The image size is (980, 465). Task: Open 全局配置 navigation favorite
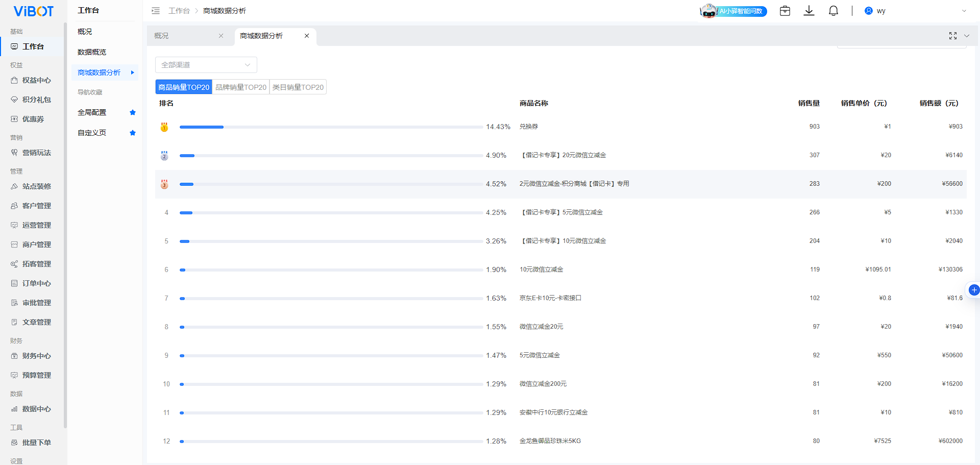pyautogui.click(x=92, y=112)
